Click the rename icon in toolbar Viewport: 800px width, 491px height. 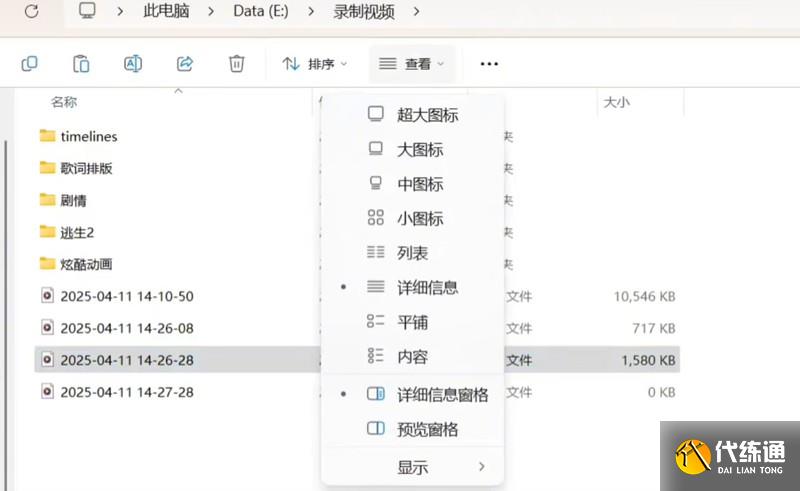coord(133,64)
